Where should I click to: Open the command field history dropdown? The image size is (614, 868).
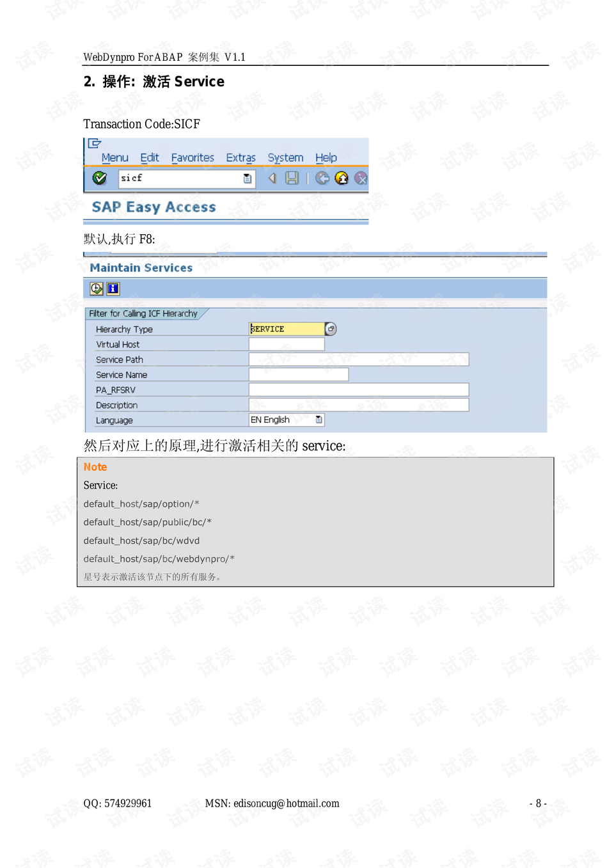(248, 178)
